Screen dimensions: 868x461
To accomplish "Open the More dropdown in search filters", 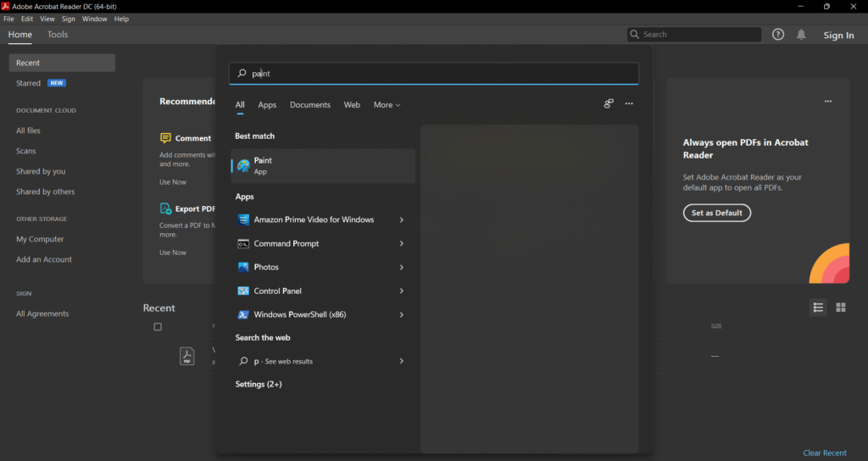I will 387,104.
